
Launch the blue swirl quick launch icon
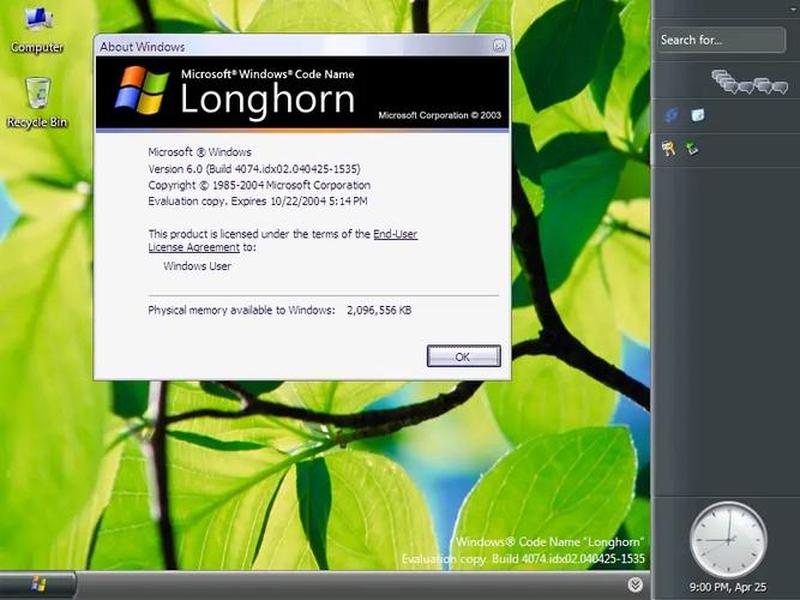click(x=671, y=115)
